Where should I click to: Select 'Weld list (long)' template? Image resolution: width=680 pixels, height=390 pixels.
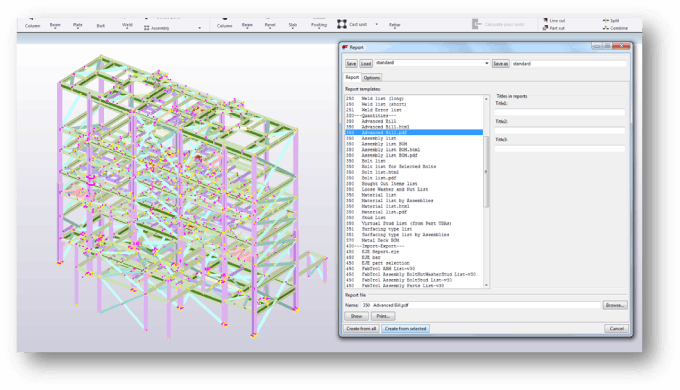414,98
